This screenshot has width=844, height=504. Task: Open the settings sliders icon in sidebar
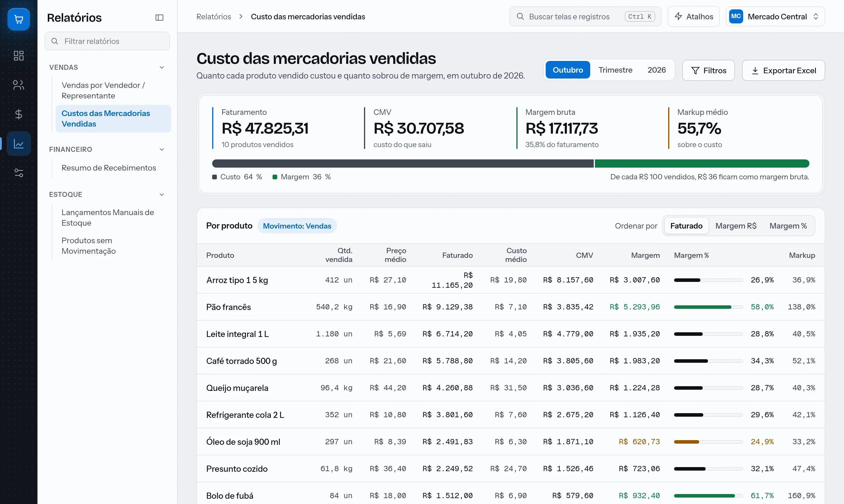tap(19, 173)
